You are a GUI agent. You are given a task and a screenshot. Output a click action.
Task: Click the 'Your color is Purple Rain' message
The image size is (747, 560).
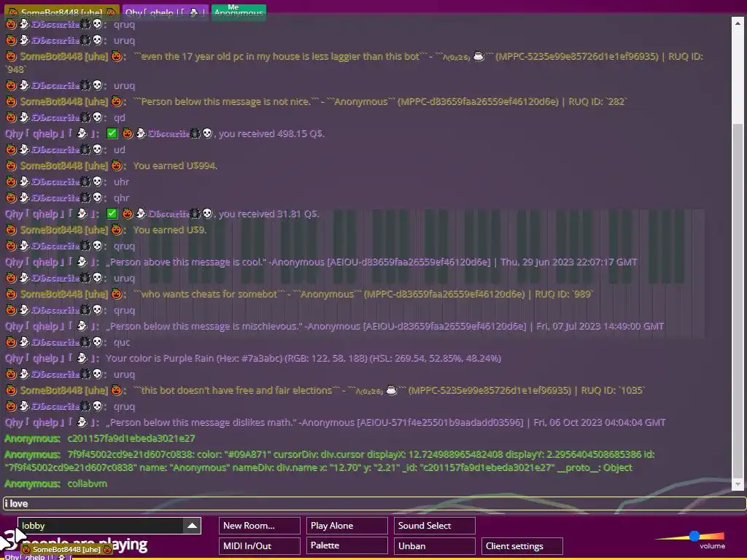[x=303, y=358]
